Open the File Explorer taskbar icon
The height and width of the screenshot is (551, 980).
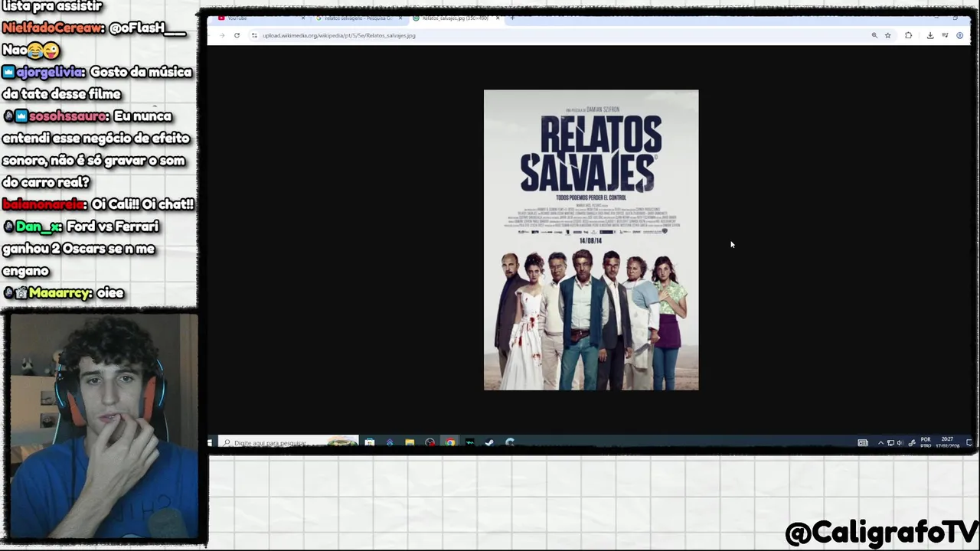410,442
